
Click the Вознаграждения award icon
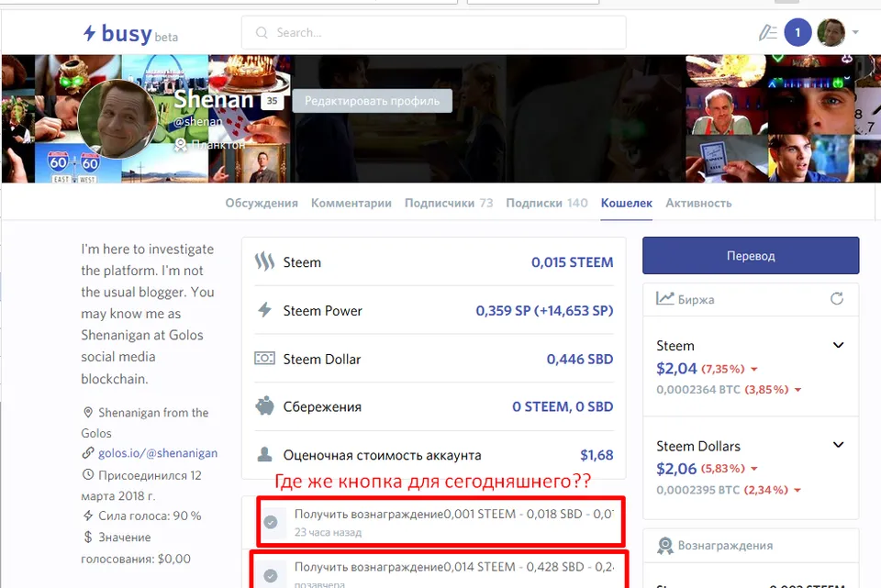tap(664, 545)
